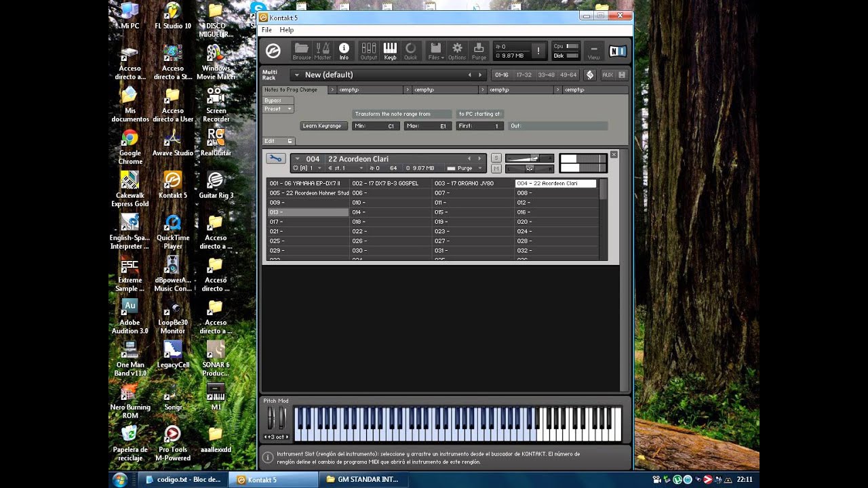Viewport: 868px width, 488px height.
Task: Select slot 003 - 17 ORGANO JV80
Action: pos(473,184)
